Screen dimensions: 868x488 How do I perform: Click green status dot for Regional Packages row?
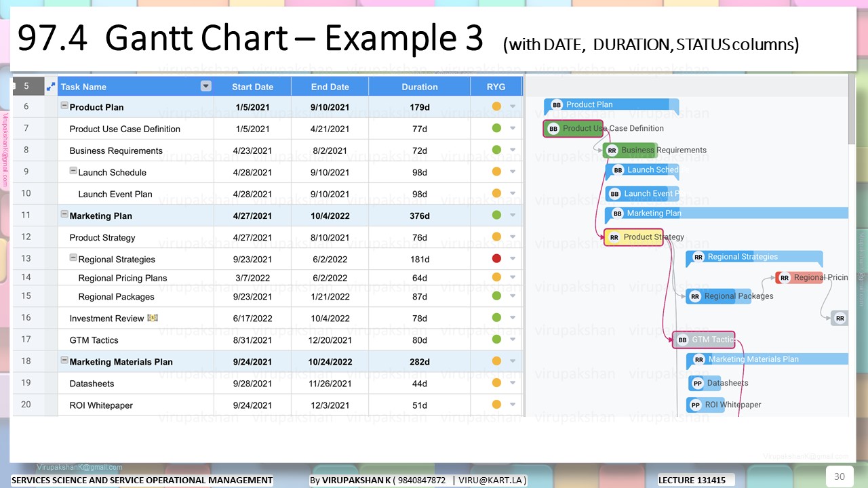[496, 296]
